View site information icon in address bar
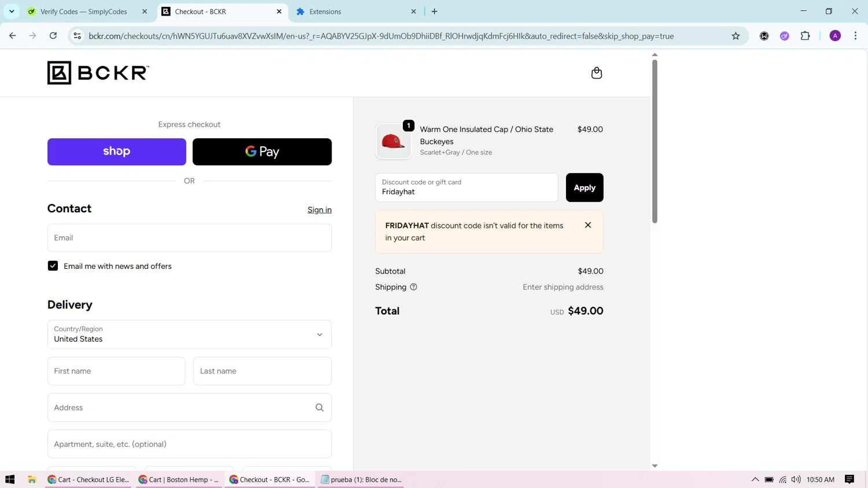Viewport: 868px width, 488px height. click(x=77, y=36)
